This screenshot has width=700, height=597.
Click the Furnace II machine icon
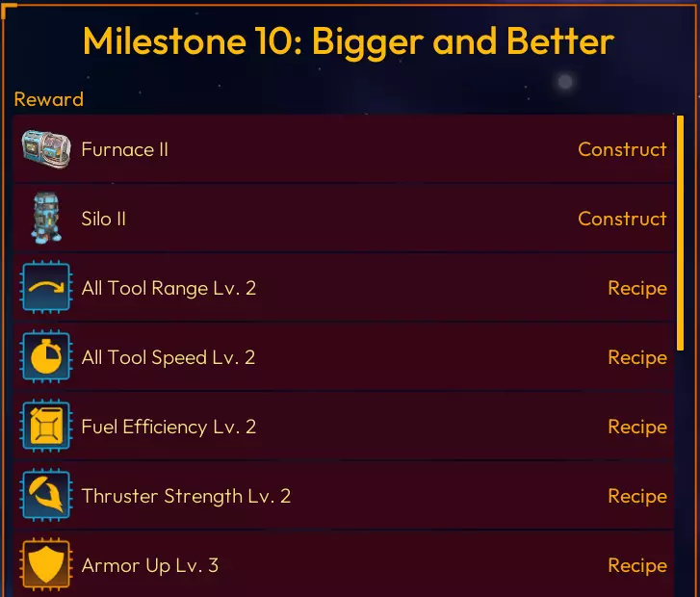[x=45, y=149]
